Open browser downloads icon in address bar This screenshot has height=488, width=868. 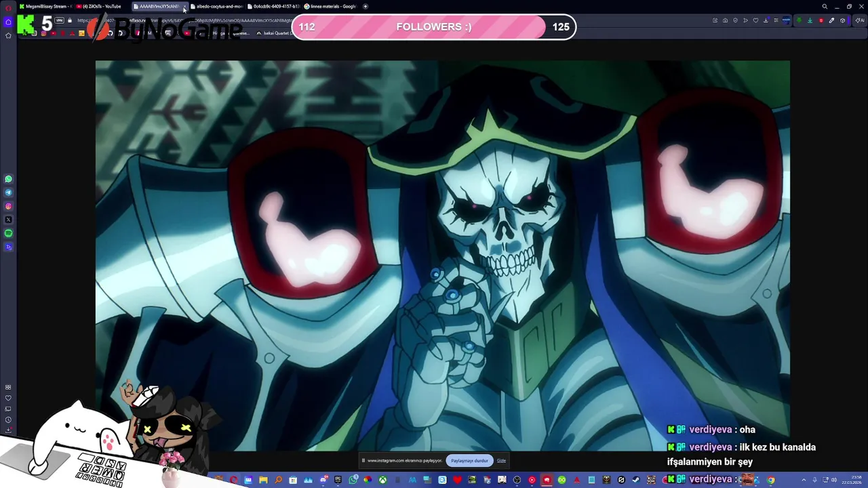point(766,20)
